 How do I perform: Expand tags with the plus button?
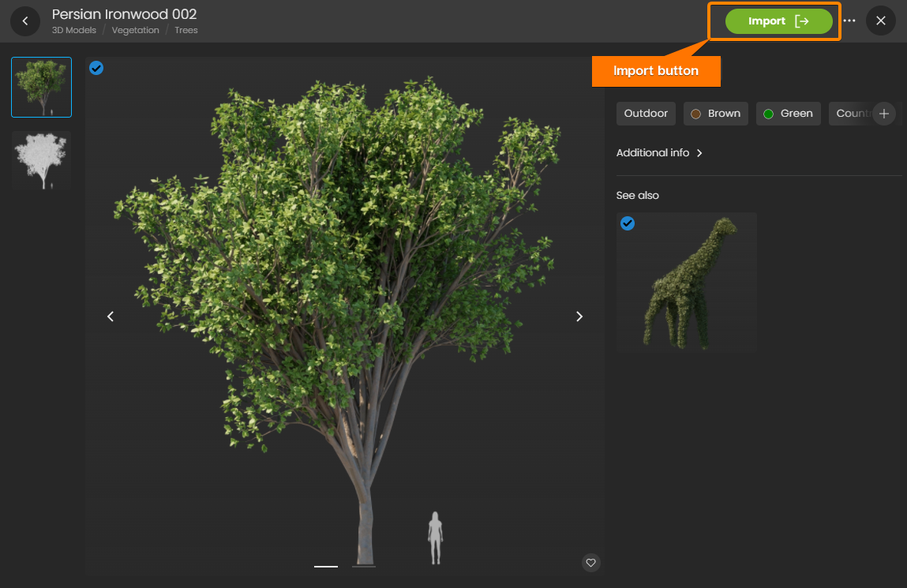coord(884,114)
